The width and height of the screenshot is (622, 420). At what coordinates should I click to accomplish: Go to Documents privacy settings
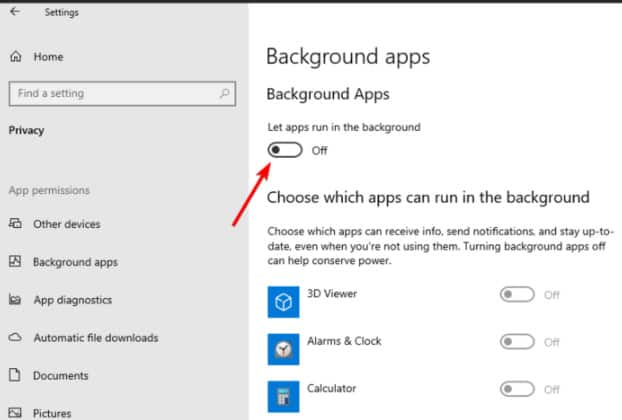click(x=61, y=376)
